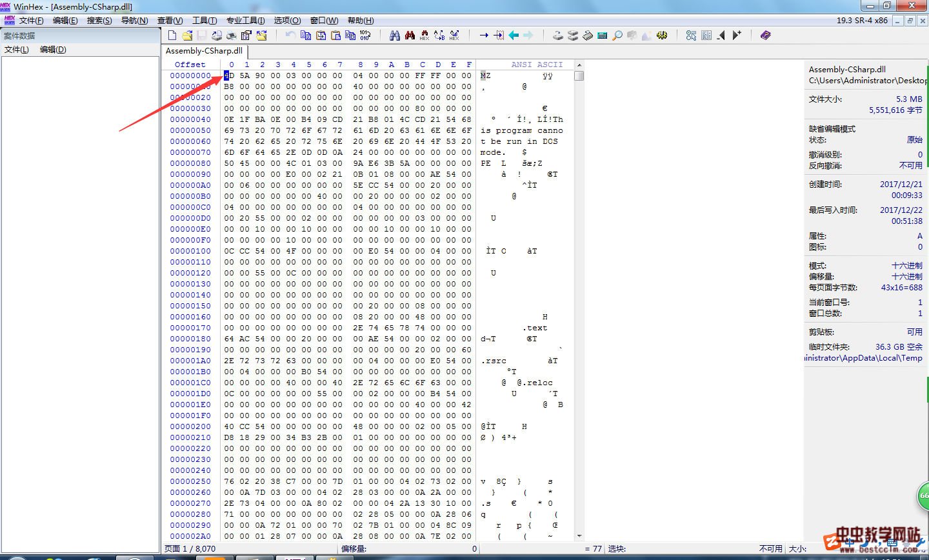Click the 原始 state value

[915, 140]
